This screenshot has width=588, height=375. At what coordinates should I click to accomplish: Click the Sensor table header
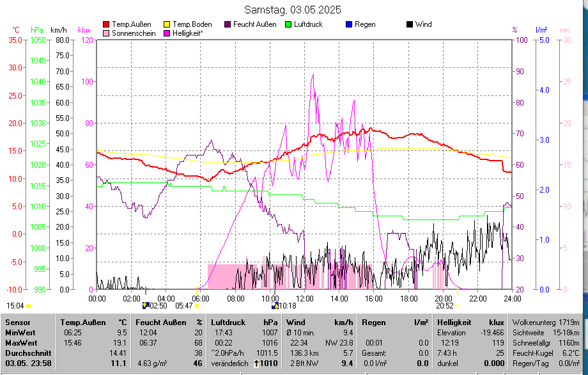(x=18, y=323)
